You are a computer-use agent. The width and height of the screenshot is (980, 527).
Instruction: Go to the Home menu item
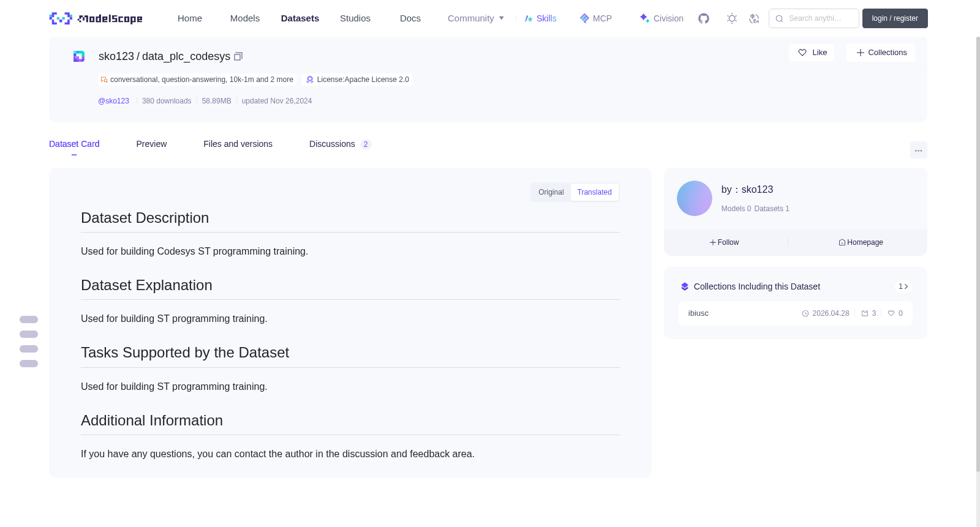(190, 18)
